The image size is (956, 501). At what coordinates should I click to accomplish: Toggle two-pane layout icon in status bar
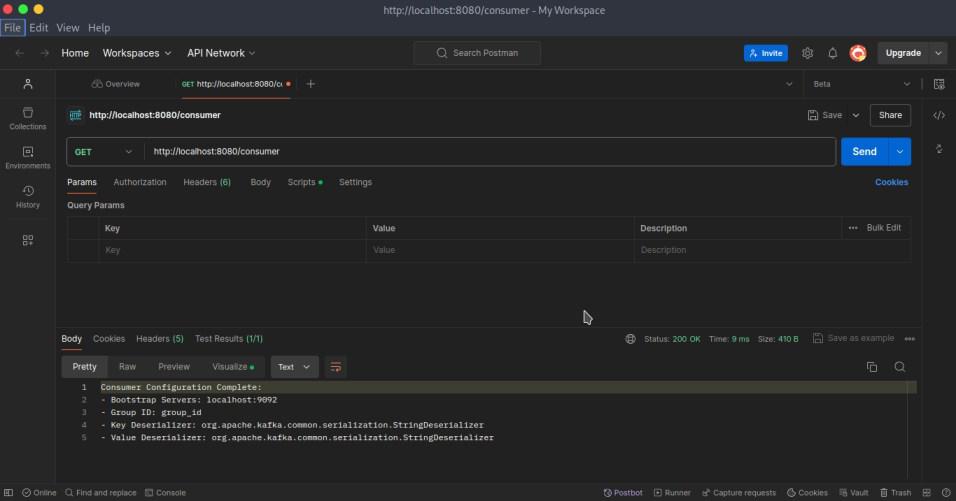pos(927,492)
